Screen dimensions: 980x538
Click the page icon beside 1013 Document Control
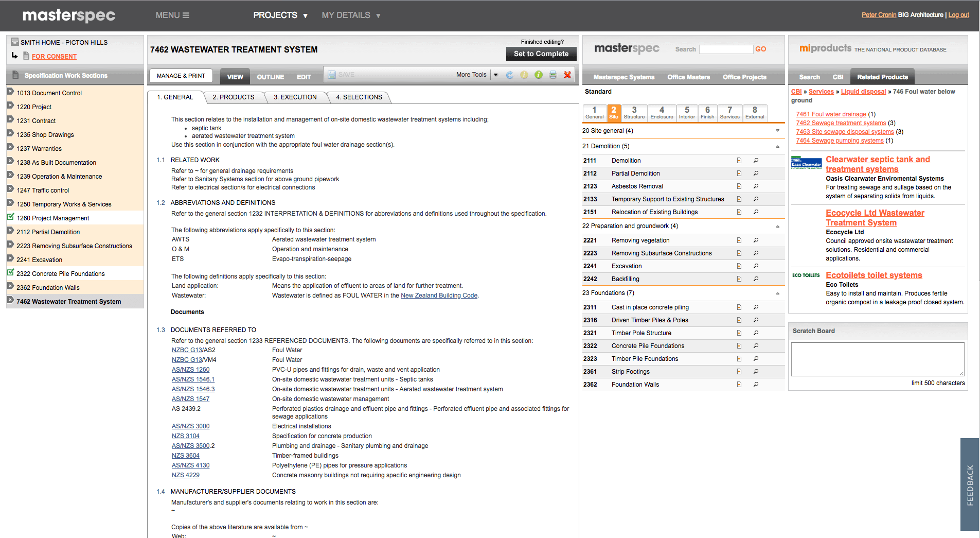(x=11, y=93)
